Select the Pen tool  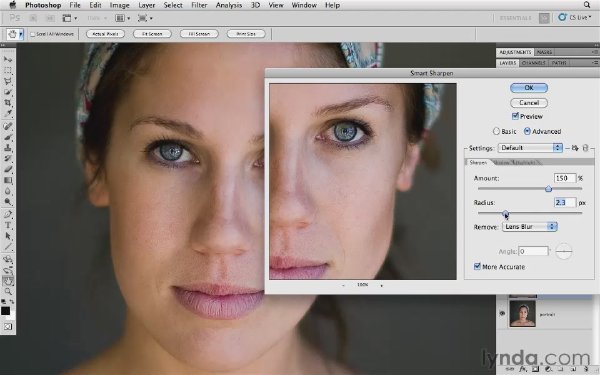click(x=8, y=214)
